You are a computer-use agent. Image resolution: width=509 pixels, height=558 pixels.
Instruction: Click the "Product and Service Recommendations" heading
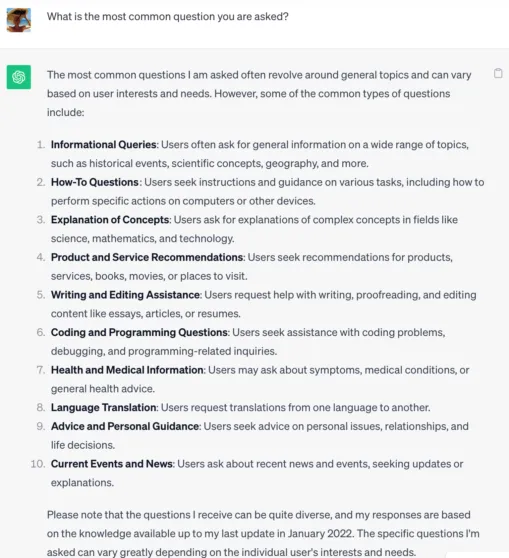pos(147,257)
